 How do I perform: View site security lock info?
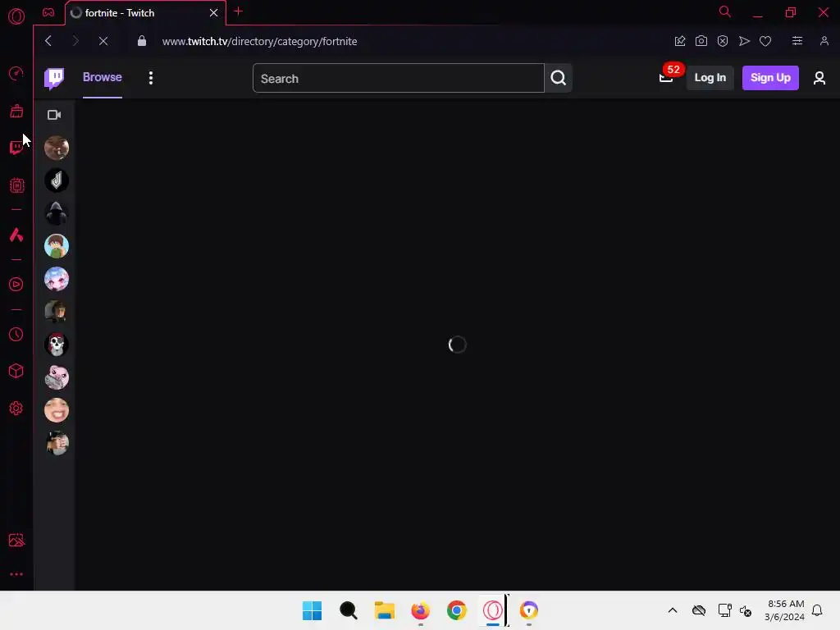coord(142,41)
